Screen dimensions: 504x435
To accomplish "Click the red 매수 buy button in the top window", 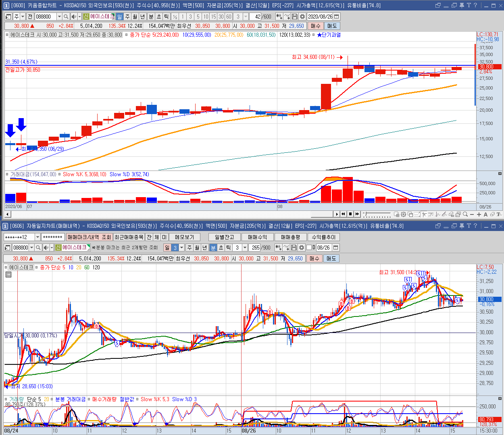I will pyautogui.click(x=316, y=26).
